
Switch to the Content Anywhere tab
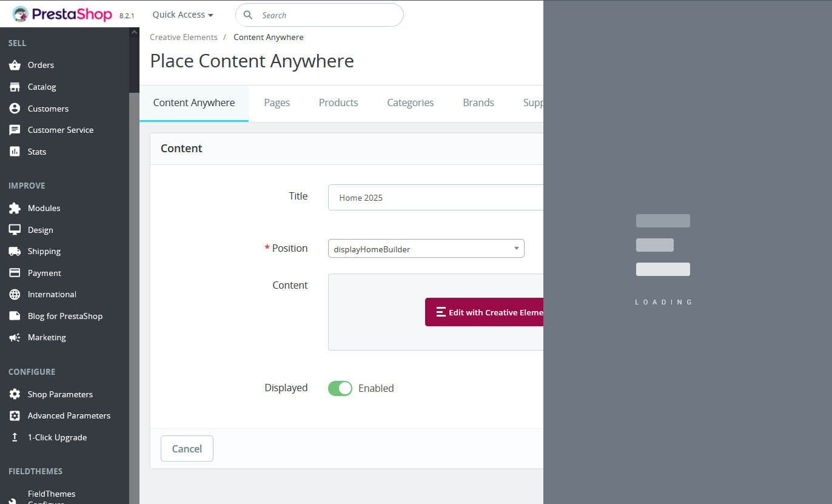tap(194, 103)
